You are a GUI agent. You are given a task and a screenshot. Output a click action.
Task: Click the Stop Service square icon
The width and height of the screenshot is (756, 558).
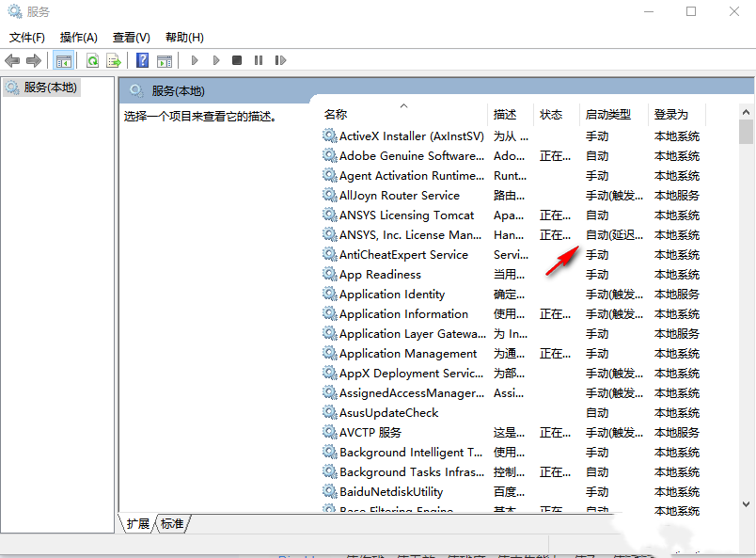237,60
